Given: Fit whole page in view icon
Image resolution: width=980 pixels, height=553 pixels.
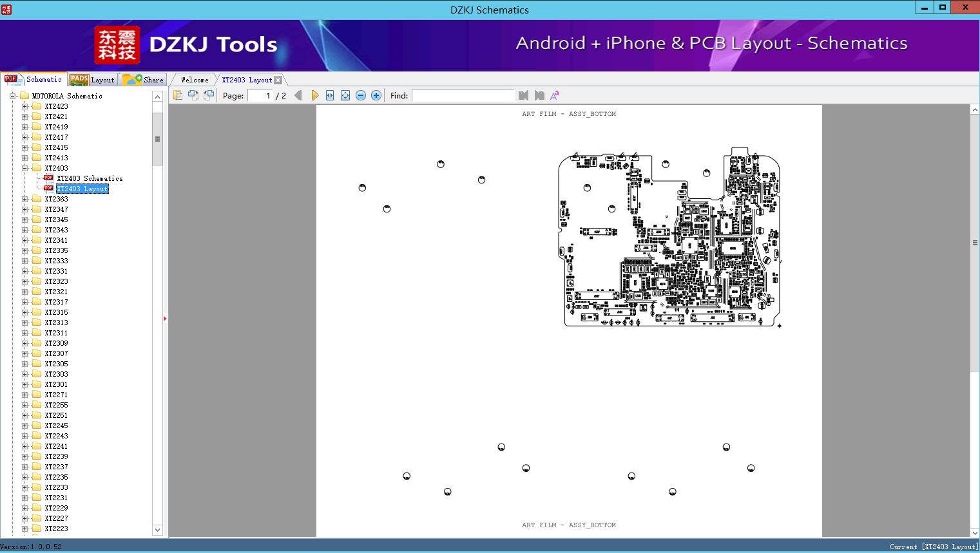Looking at the screenshot, I should click(x=345, y=95).
